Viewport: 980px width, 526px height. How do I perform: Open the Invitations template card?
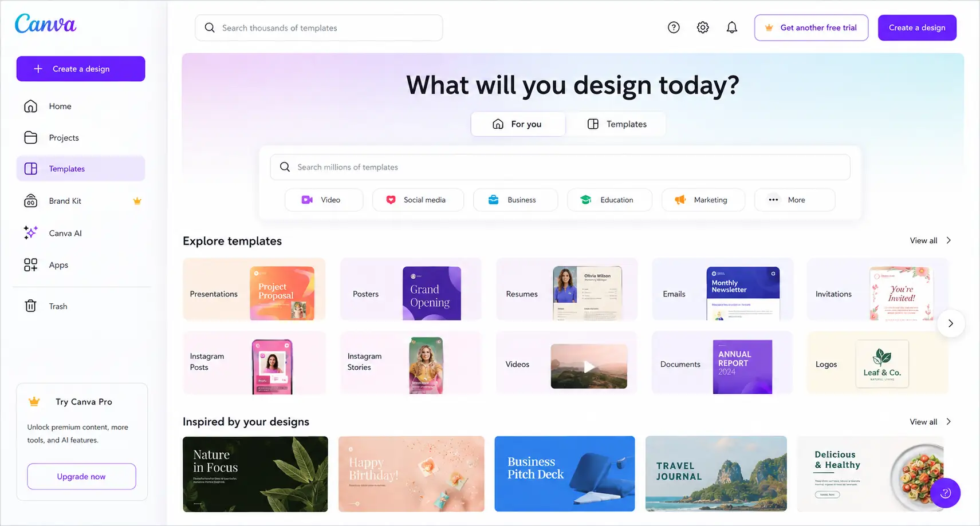(x=877, y=289)
